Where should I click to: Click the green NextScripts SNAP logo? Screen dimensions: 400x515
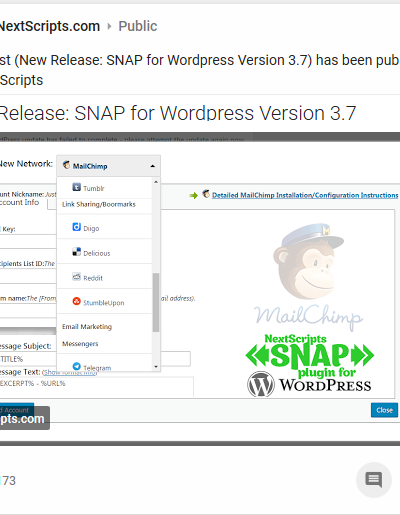click(x=309, y=355)
